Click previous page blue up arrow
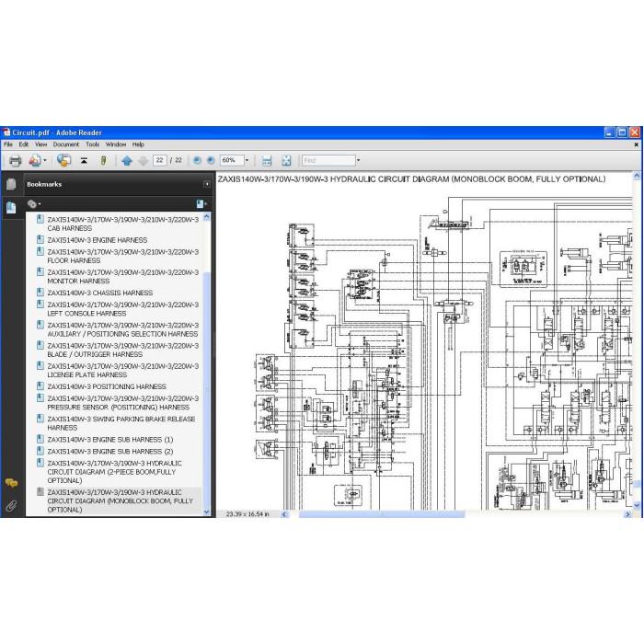 (x=127, y=161)
